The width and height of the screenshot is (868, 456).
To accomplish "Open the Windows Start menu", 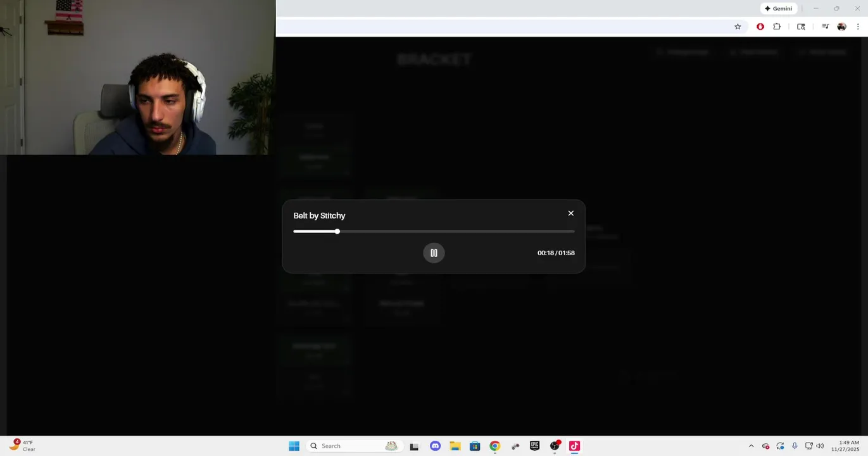I will 294,446.
